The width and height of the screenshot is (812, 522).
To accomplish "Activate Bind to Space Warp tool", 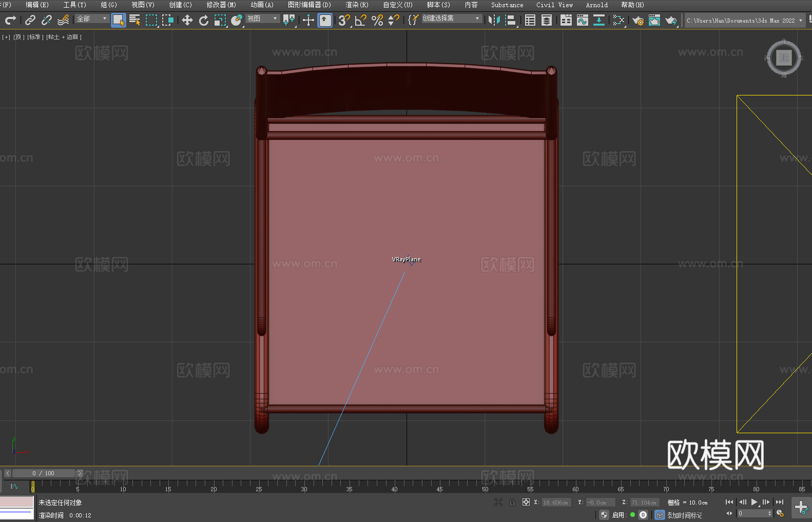I will pos(63,20).
